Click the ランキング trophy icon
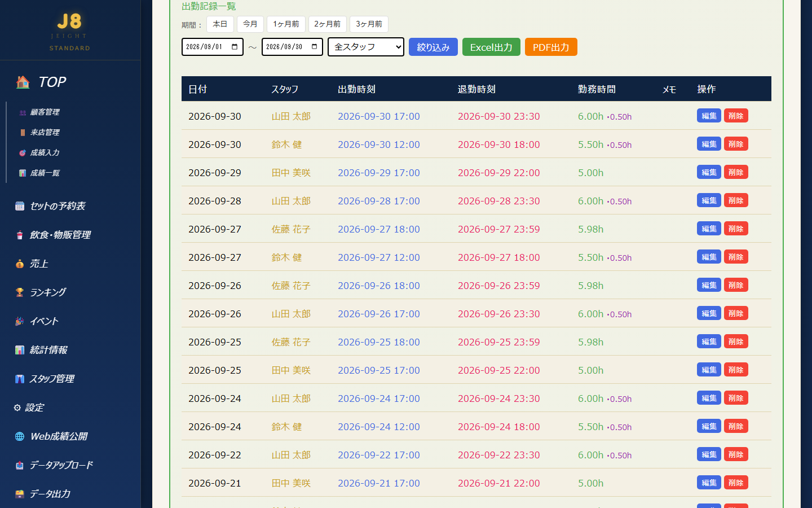This screenshot has height=508, width=812. [20, 292]
